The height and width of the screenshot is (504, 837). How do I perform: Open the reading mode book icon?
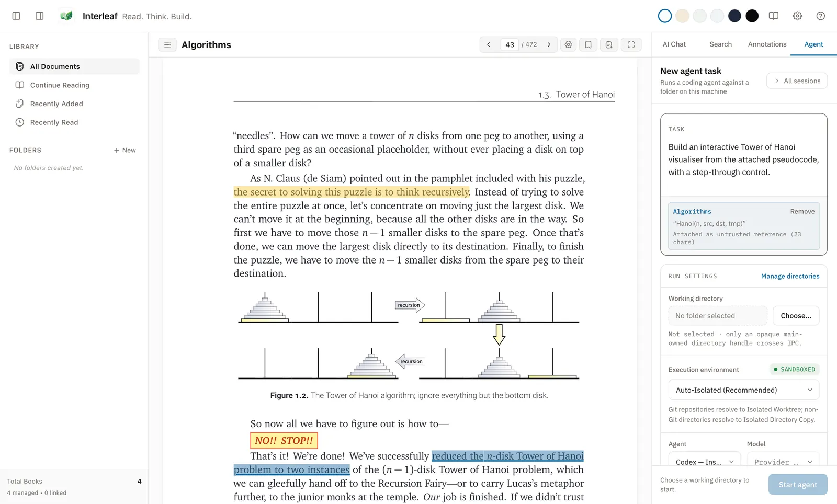774,16
